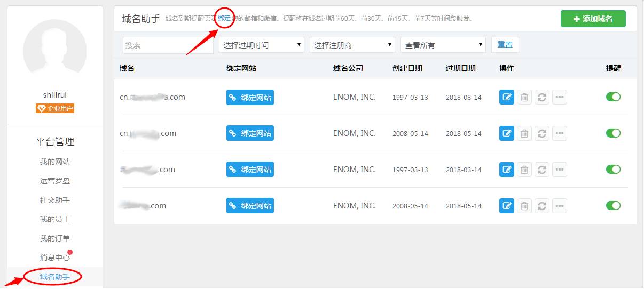Disable reminder switch in the second row

pos(613,133)
